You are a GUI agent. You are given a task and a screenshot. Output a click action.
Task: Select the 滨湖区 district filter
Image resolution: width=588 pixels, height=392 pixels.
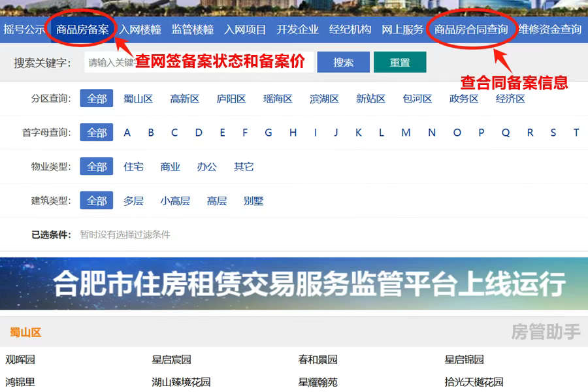coord(323,99)
